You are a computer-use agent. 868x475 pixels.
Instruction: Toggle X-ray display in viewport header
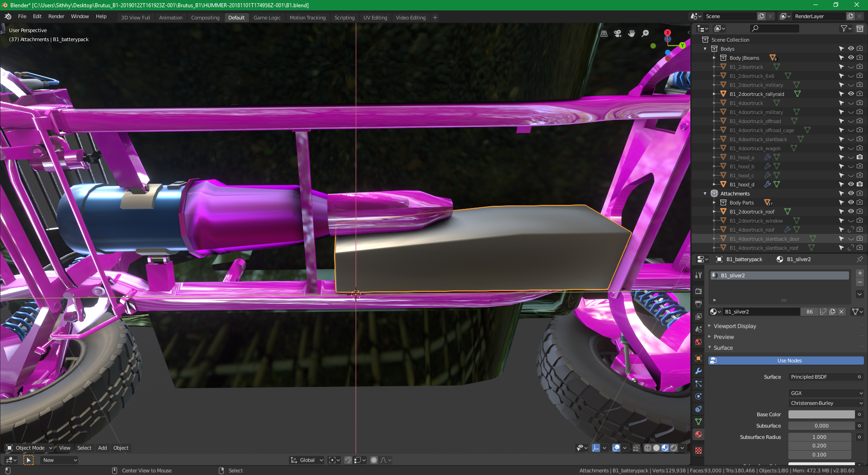tap(636, 448)
